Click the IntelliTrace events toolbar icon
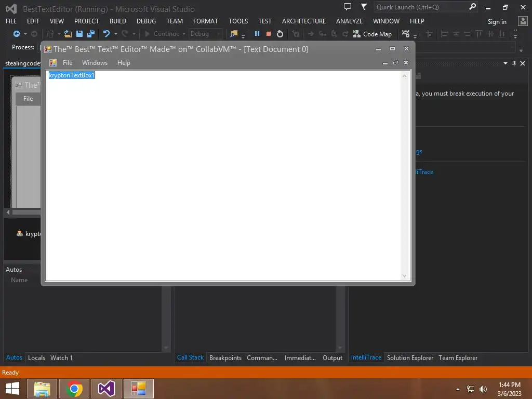This screenshot has width=532, height=399. click(x=405, y=34)
